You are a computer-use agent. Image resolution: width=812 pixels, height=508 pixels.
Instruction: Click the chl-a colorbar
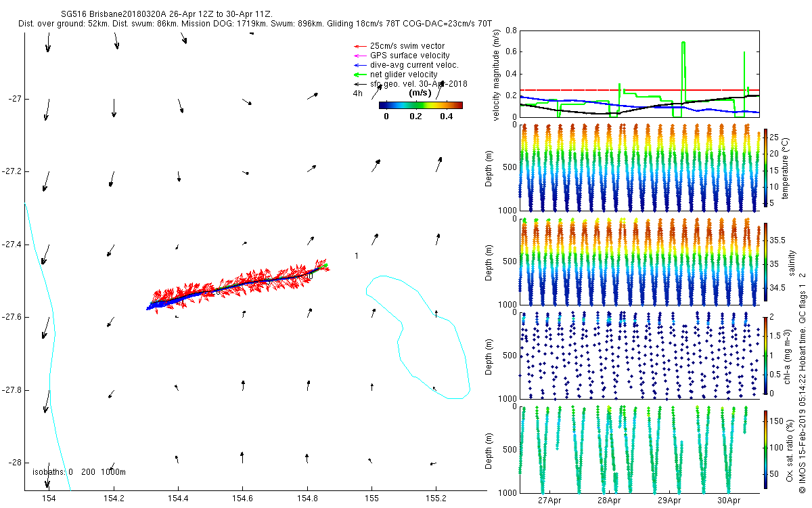click(x=765, y=356)
